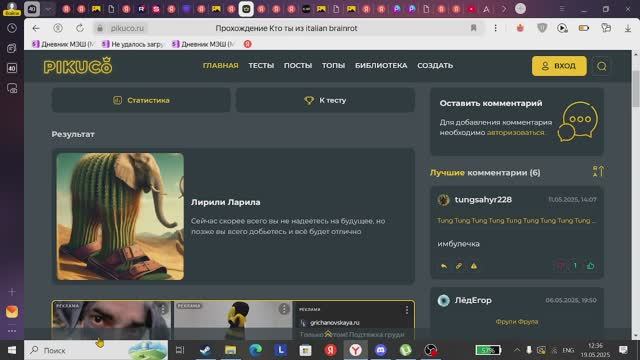Open the mail icon in browser sidebar
The image size is (640, 360).
click(x=12, y=312)
